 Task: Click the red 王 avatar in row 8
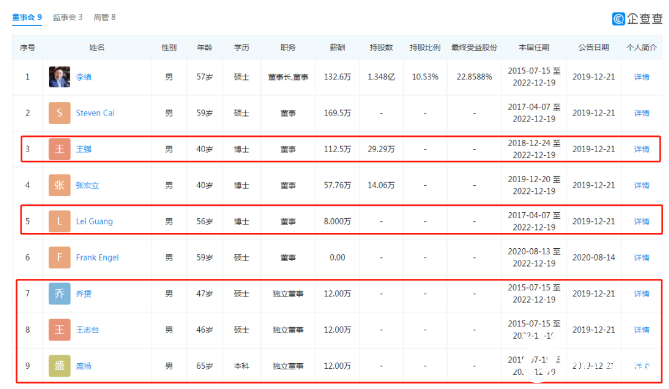point(59,330)
